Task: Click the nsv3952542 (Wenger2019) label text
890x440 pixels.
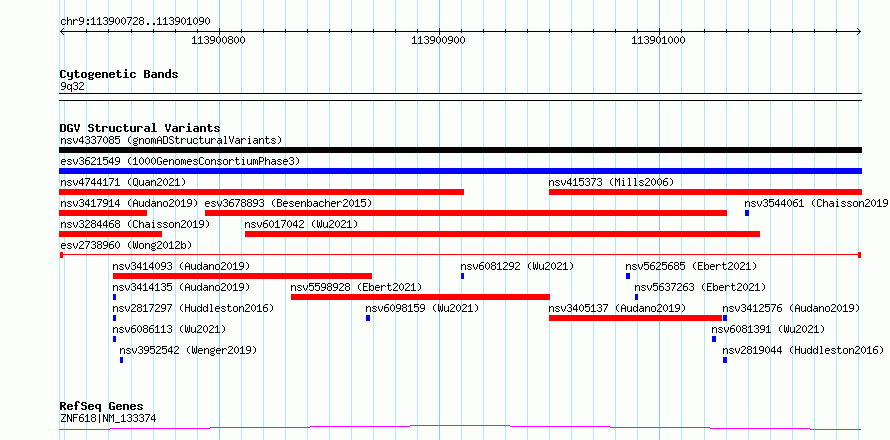Action: pos(188,350)
